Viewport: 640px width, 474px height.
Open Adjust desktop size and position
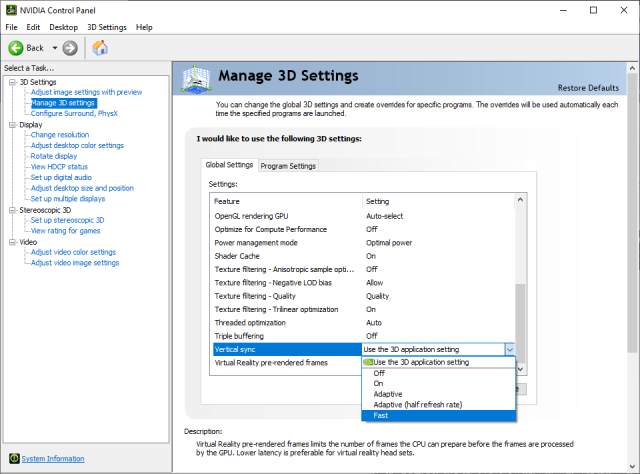pyautogui.click(x=82, y=188)
